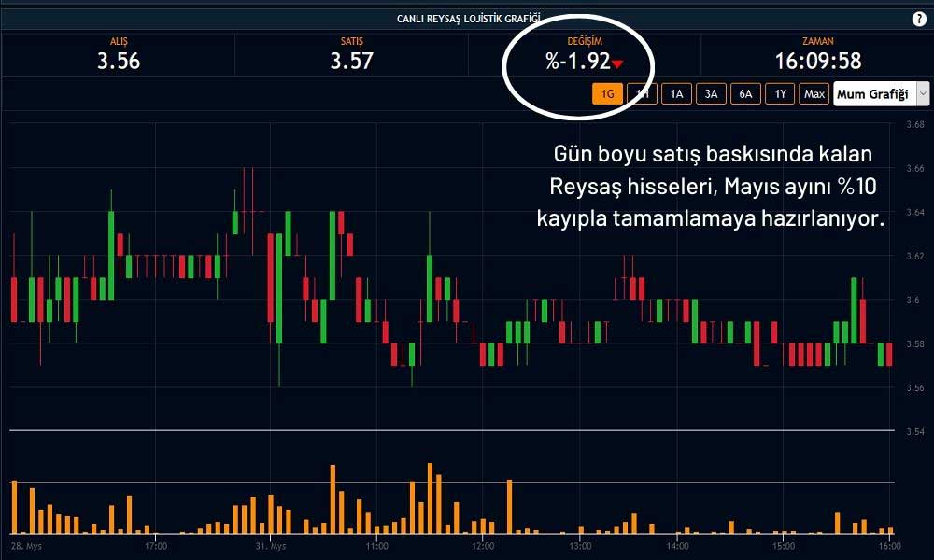The width and height of the screenshot is (934, 560).
Task: Click the 11:00 time axis label
Action: point(376,546)
